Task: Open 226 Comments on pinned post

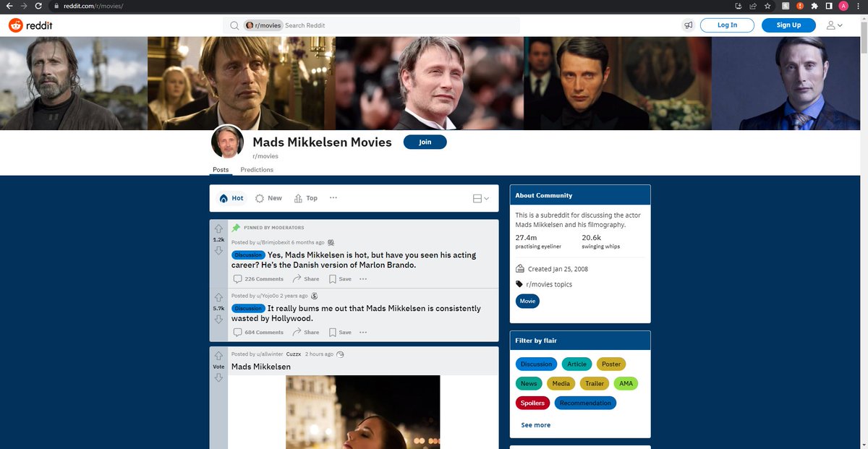Action: pyautogui.click(x=258, y=278)
